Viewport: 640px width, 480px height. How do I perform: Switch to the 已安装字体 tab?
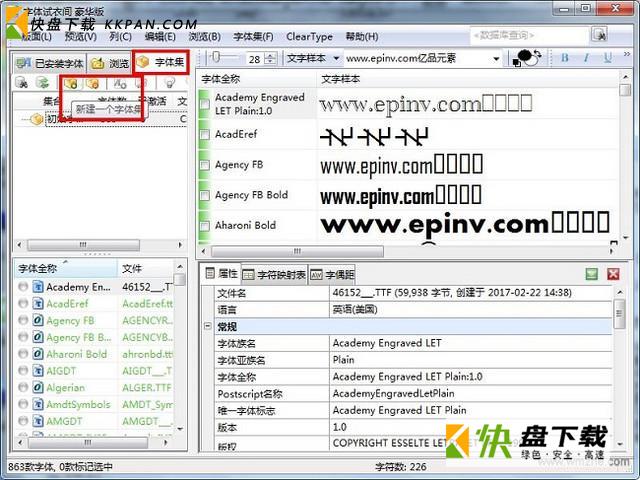(x=49, y=63)
